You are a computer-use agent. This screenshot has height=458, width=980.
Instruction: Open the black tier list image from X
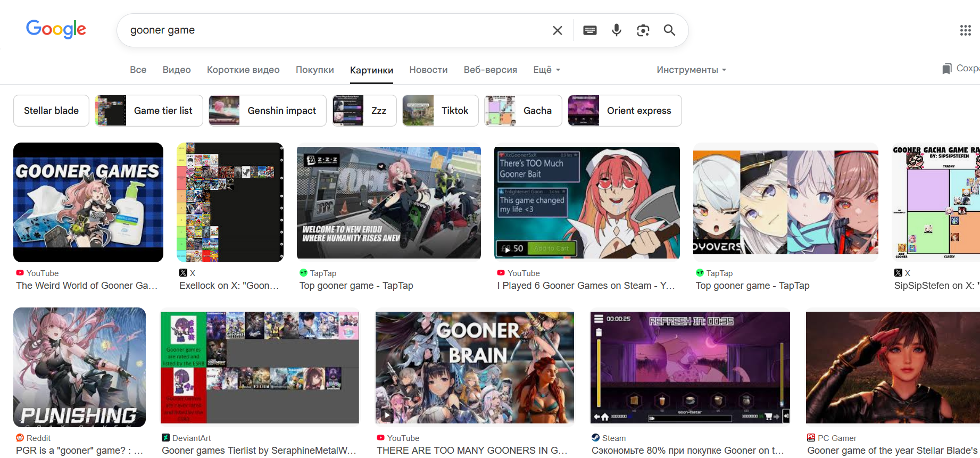coord(230,202)
